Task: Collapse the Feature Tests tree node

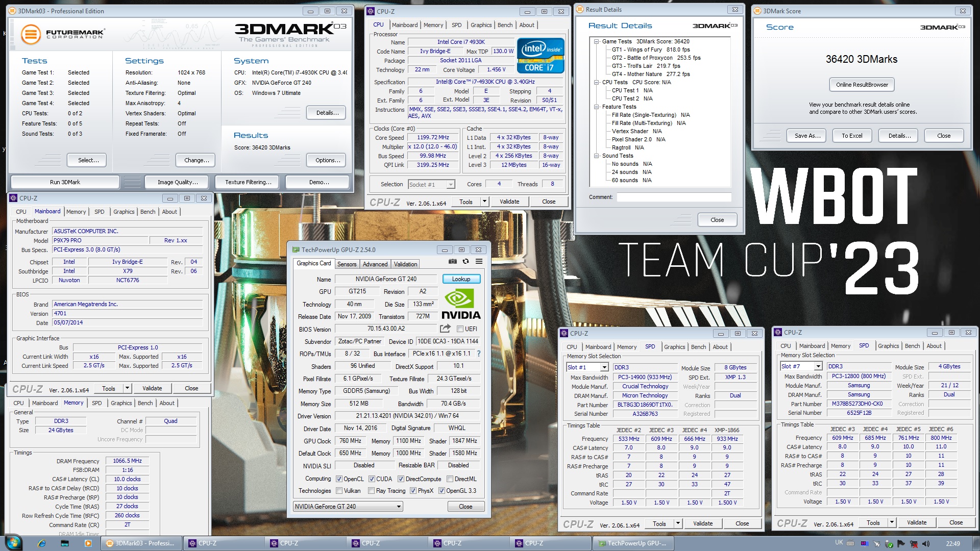Action: tap(596, 107)
